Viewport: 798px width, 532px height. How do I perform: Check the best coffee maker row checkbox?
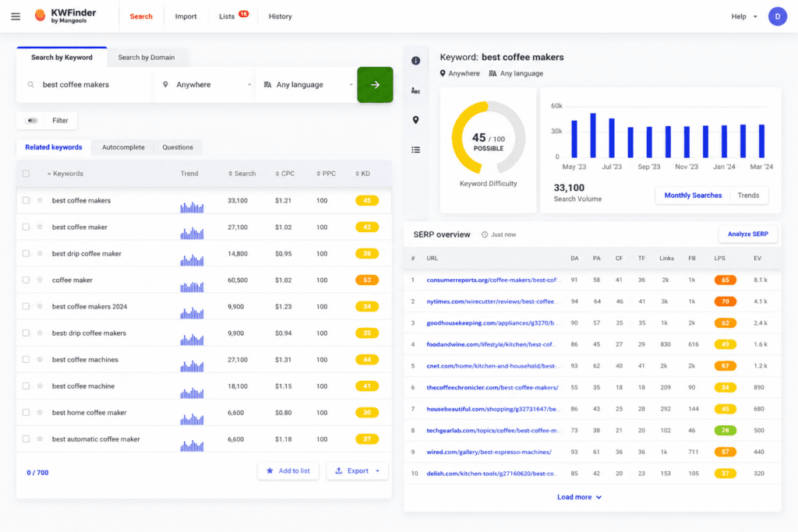[x=26, y=227]
